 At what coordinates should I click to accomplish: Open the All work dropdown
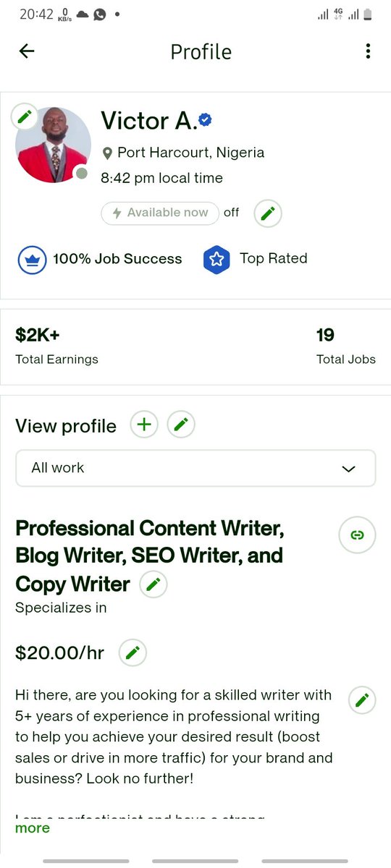pyautogui.click(x=195, y=468)
